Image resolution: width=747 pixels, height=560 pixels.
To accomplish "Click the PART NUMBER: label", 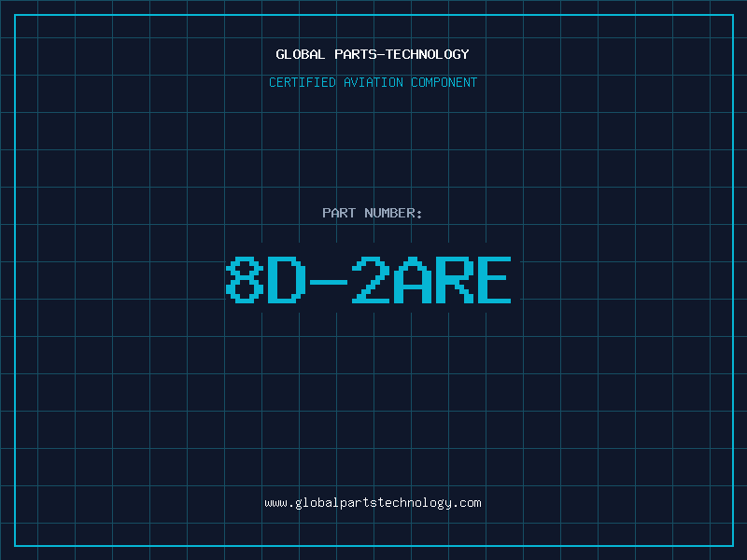I will [x=373, y=213].
